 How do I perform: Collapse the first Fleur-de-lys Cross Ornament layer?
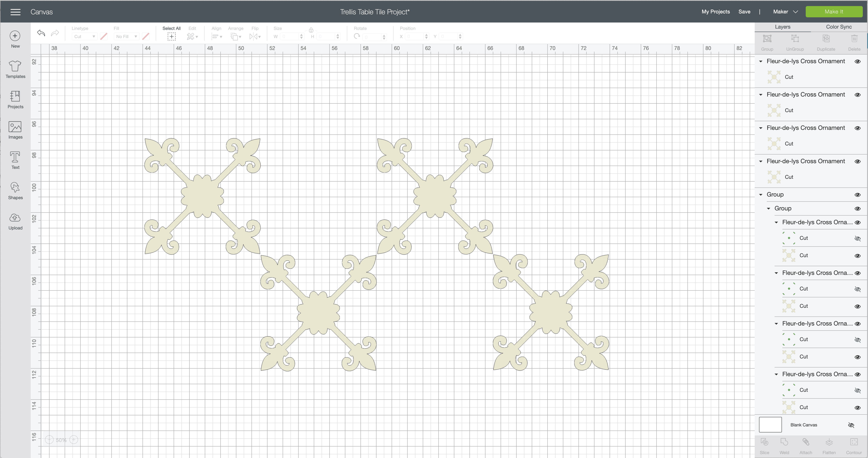(x=761, y=61)
